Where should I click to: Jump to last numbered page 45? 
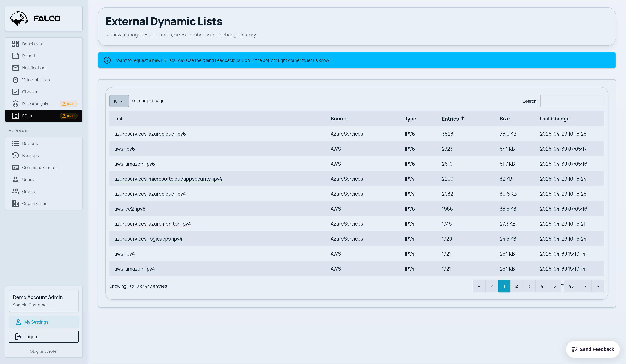click(571, 286)
